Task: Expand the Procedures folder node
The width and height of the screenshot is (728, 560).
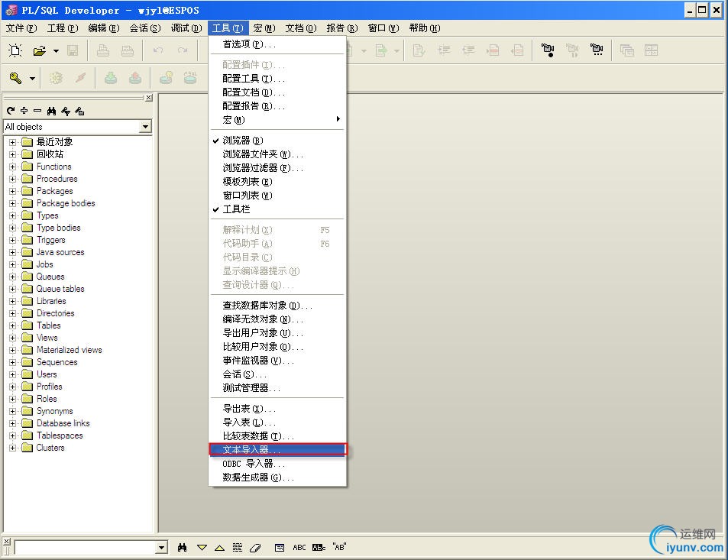Action: [12, 179]
